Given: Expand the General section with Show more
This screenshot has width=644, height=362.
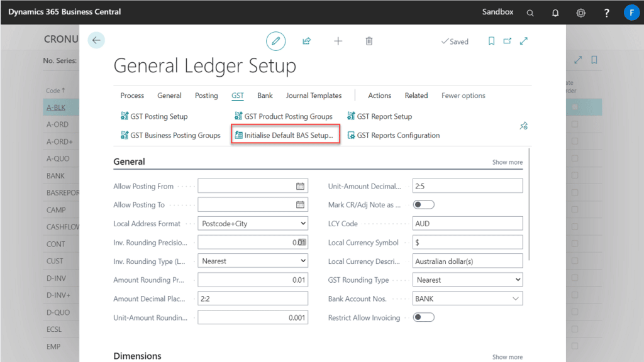Looking at the screenshot, I should pyautogui.click(x=507, y=162).
